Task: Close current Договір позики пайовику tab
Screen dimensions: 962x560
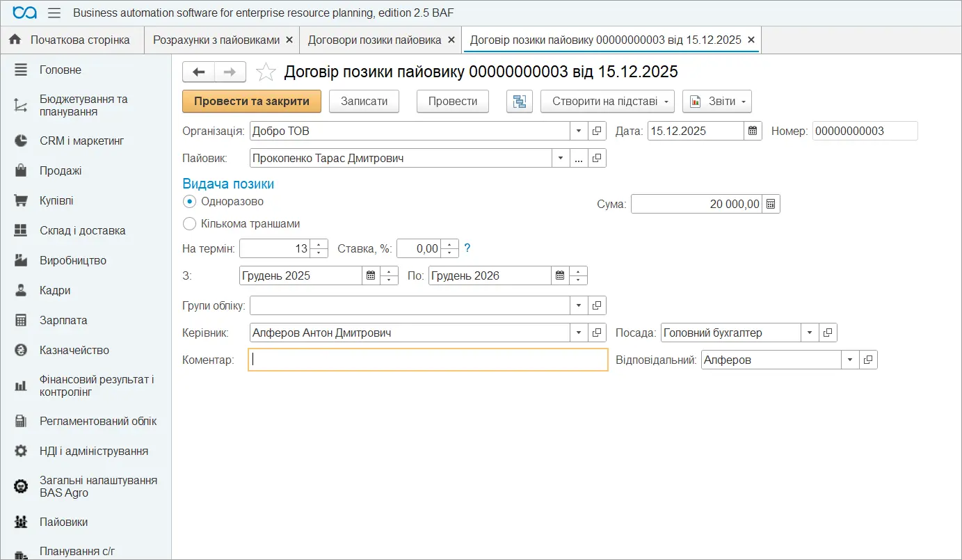Action: [751, 40]
